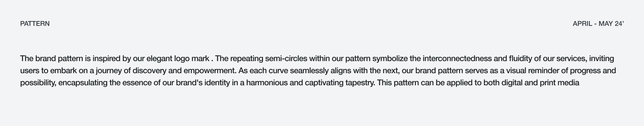This screenshot has height=126, width=644.
Task: Click the word "encapsulating"
Action: (83, 83)
